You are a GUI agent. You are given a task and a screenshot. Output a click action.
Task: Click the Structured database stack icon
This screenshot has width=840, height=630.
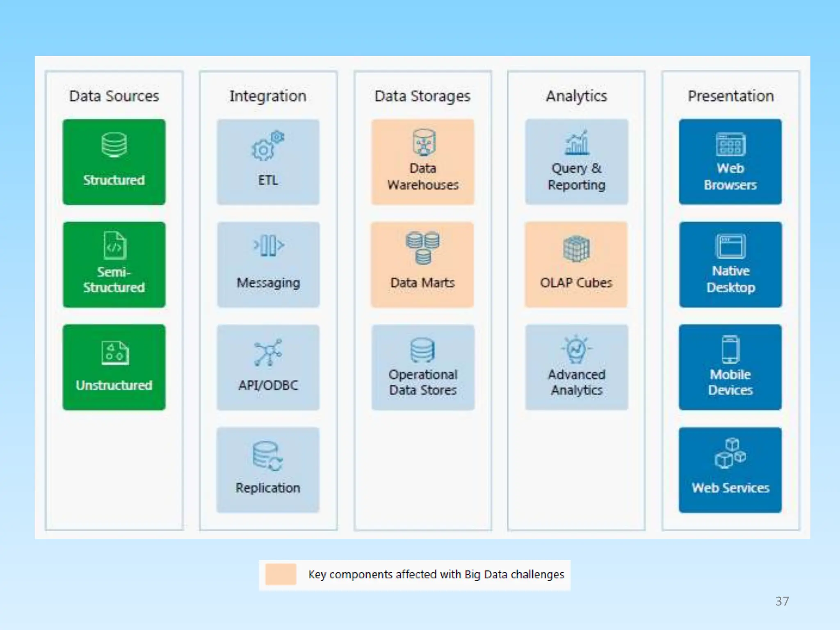point(114,144)
